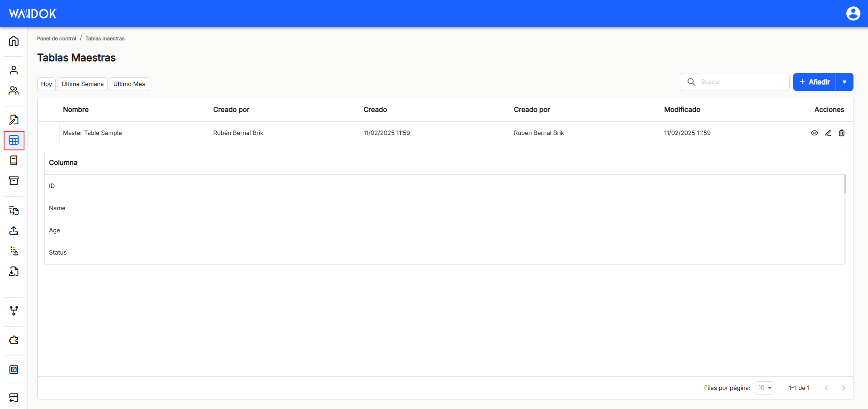Image resolution: width=868 pixels, height=409 pixels.
Task: Open the document signing pen icon in sidebar
Action: tap(14, 120)
